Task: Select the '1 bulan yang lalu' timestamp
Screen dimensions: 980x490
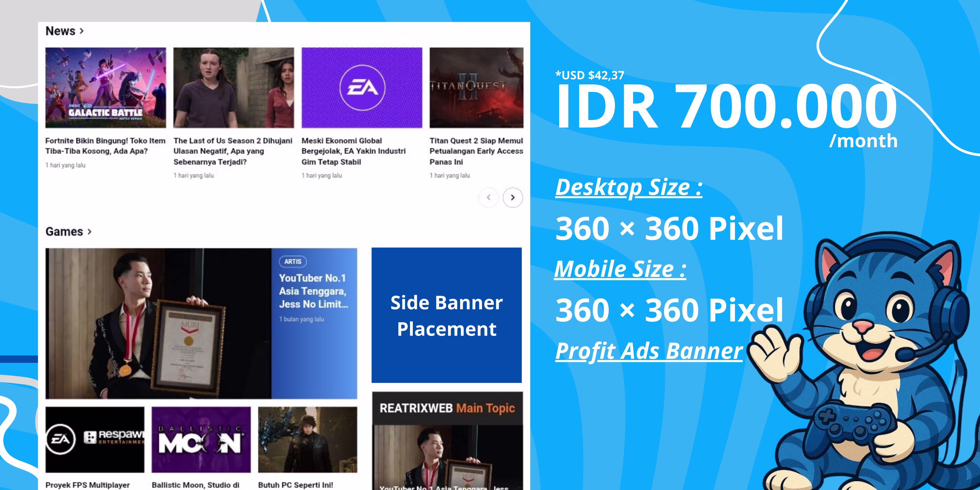Action: click(x=302, y=319)
